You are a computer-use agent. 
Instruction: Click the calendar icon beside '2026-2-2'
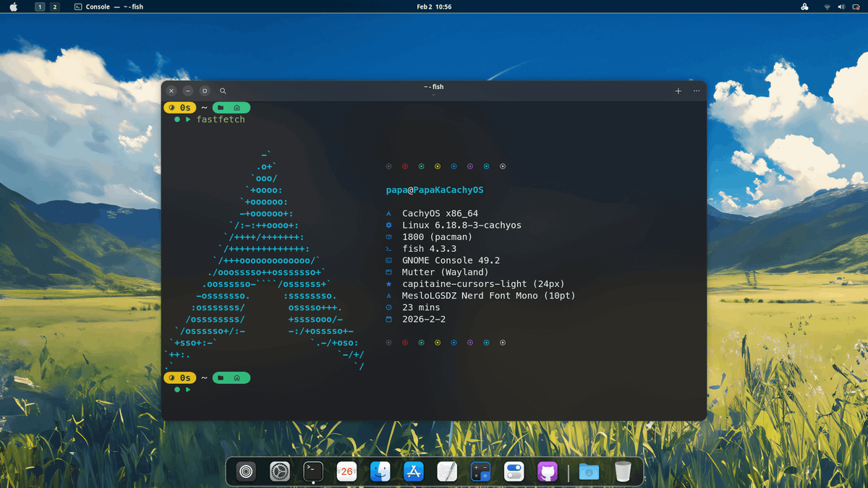pyautogui.click(x=388, y=319)
